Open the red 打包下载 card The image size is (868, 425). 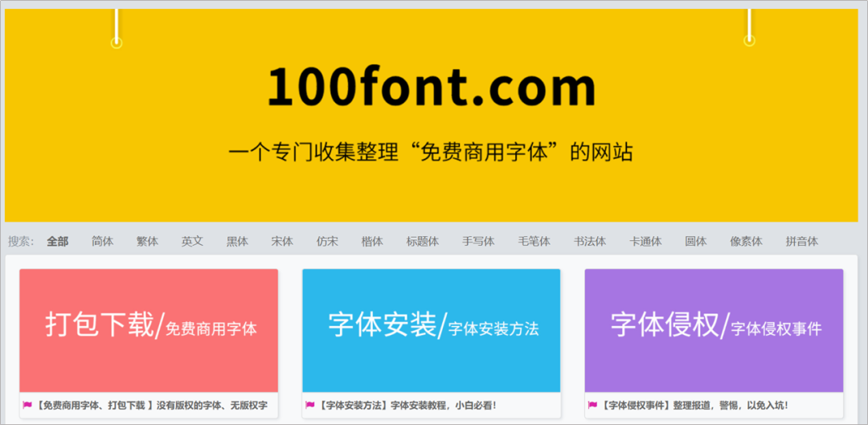[149, 329]
